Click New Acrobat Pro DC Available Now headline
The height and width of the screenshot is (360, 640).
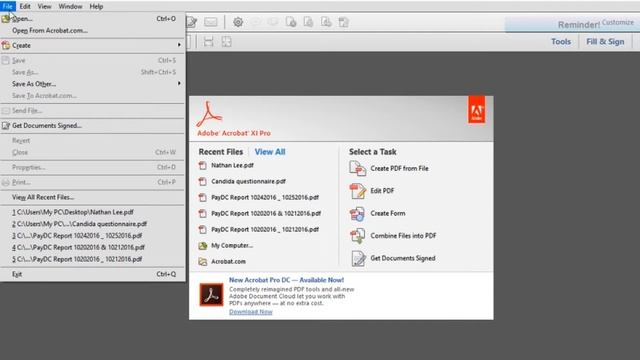(286, 280)
